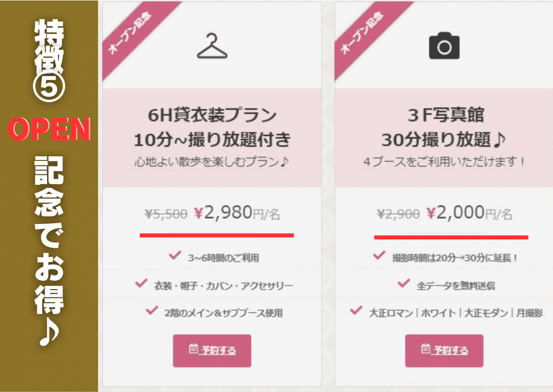Click checkmark beside 撮影時間は20分→30分に延長
This screenshot has width=553, height=392.
coord(378,256)
